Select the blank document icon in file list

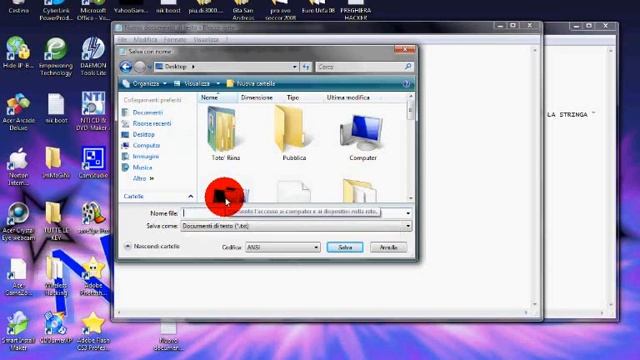(x=294, y=191)
